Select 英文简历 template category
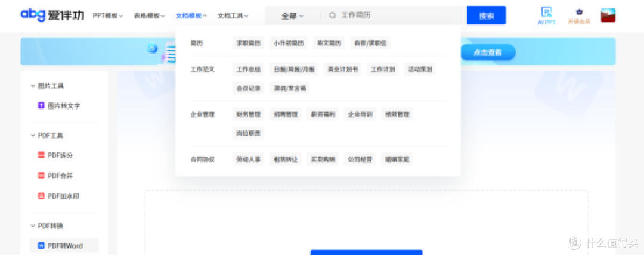The image size is (644, 256). (329, 43)
